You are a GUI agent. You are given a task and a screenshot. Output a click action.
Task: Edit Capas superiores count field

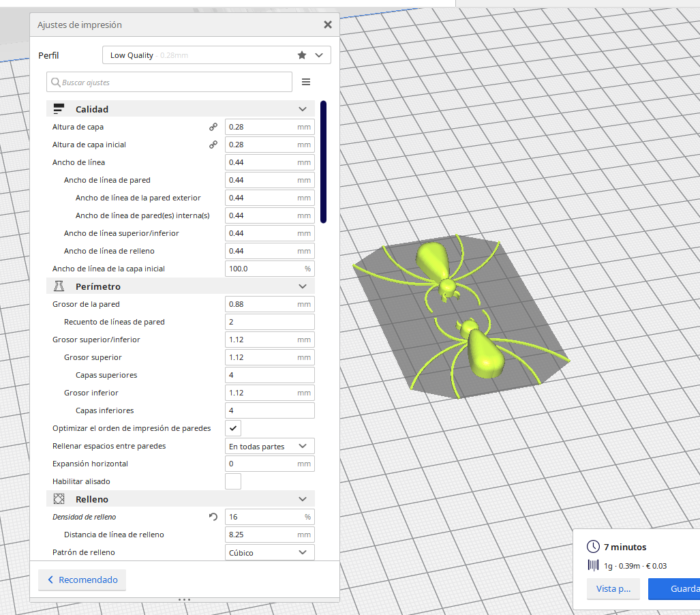pyautogui.click(x=270, y=375)
